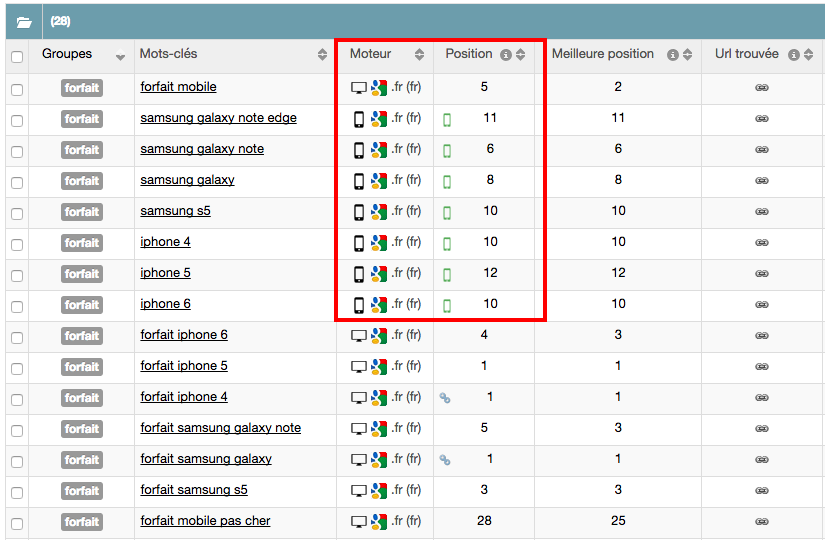Check the iphone 5 row checkbox

point(17,276)
